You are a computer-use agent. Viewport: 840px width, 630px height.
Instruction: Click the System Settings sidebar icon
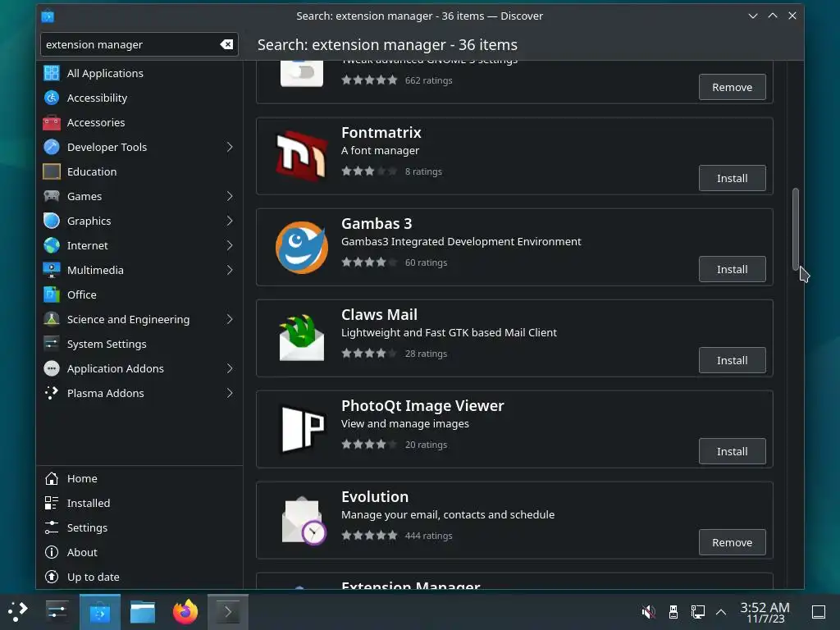tap(52, 344)
